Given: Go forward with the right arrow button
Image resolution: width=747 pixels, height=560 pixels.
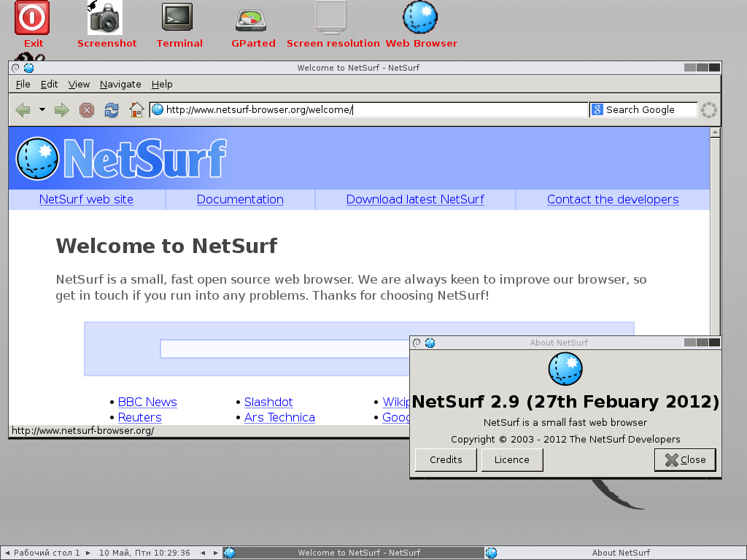Looking at the screenshot, I should [61, 111].
